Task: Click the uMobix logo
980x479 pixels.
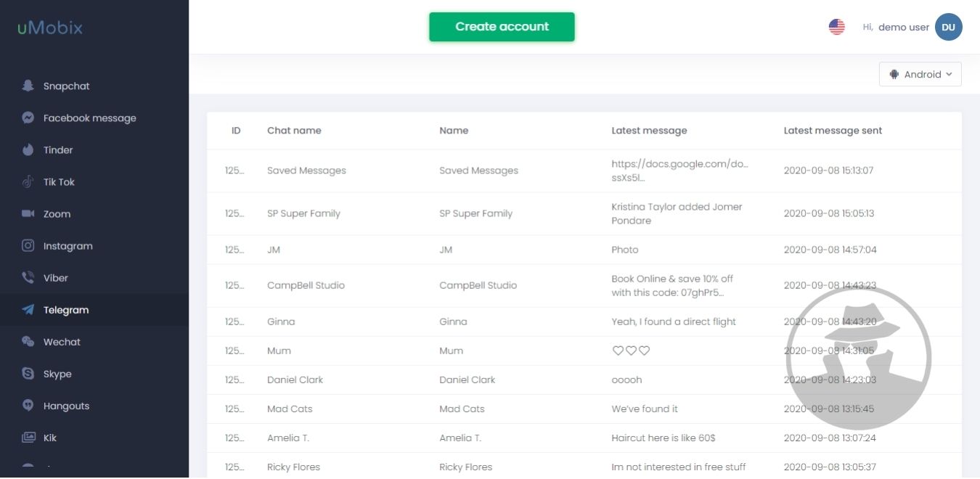Action: (x=50, y=28)
